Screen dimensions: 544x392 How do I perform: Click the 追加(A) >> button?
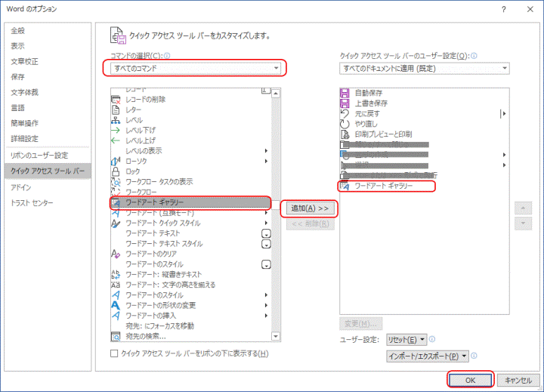tap(310, 208)
